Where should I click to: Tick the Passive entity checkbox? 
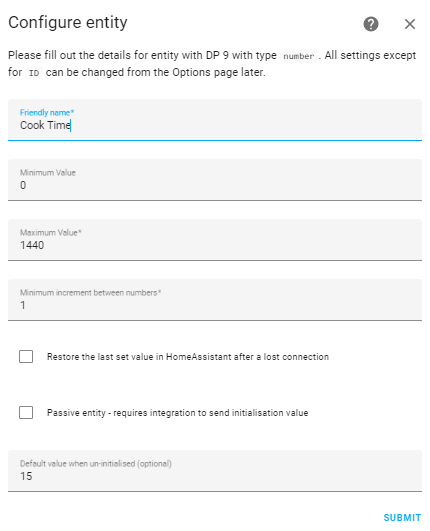pyautogui.click(x=26, y=412)
